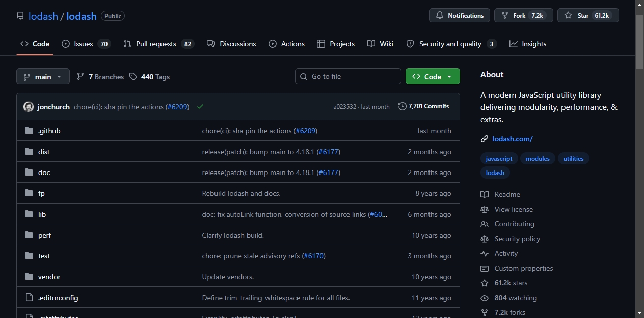
Task: Open the Security policy link
Action: coord(511,239)
